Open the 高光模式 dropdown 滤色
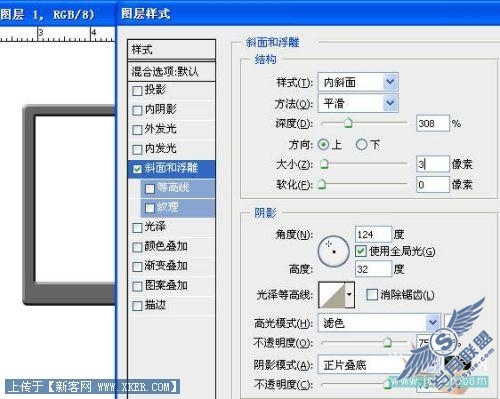 pyautogui.click(x=379, y=323)
